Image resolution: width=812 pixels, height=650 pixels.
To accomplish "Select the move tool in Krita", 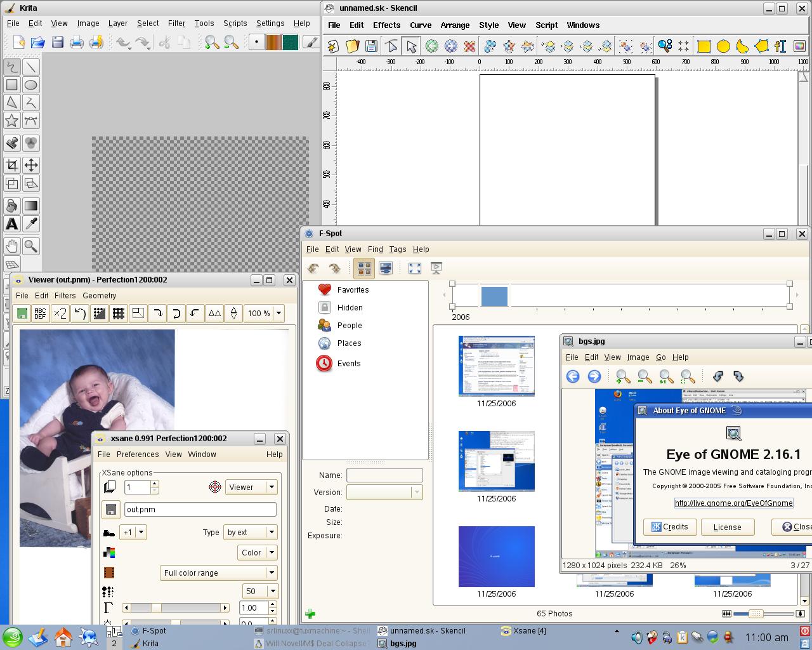I will (30, 165).
